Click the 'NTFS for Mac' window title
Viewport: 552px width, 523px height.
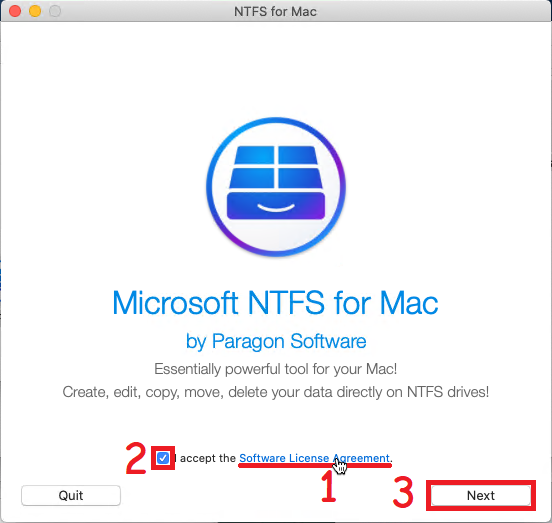(x=275, y=12)
